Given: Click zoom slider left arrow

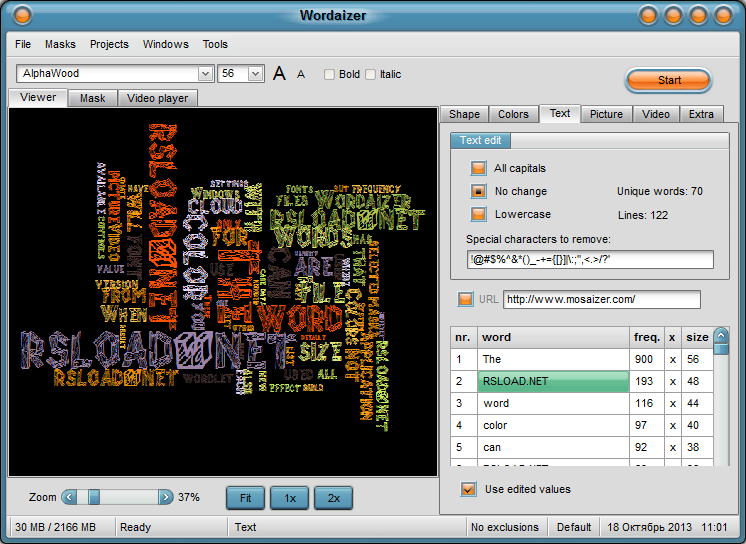Looking at the screenshot, I should click(69, 497).
